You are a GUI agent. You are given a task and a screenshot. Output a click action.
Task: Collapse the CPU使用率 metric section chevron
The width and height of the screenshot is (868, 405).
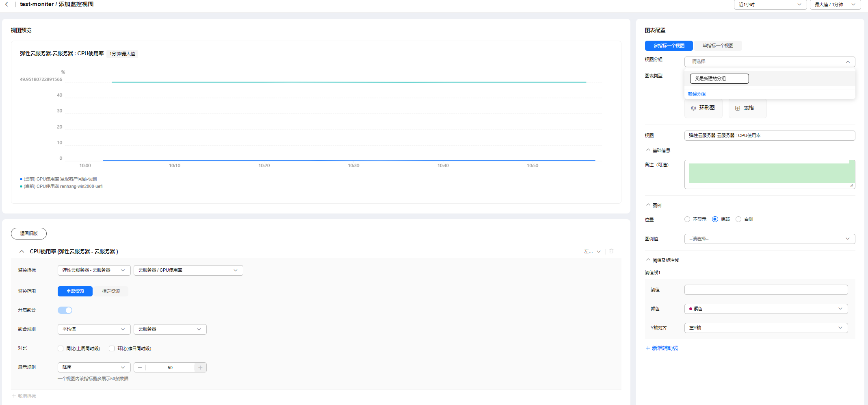pyautogui.click(x=22, y=252)
